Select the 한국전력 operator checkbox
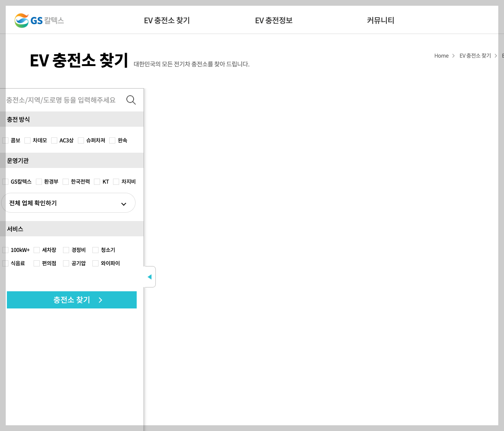Screen dimensions: 504x431 tap(65, 181)
